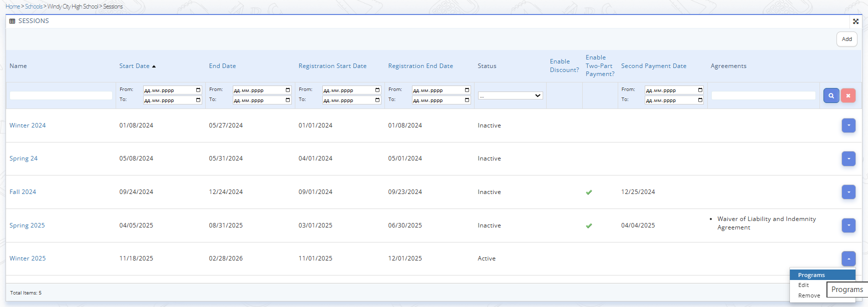Click the red clear filters icon
Viewport: 868px width, 307px height.
click(848, 95)
